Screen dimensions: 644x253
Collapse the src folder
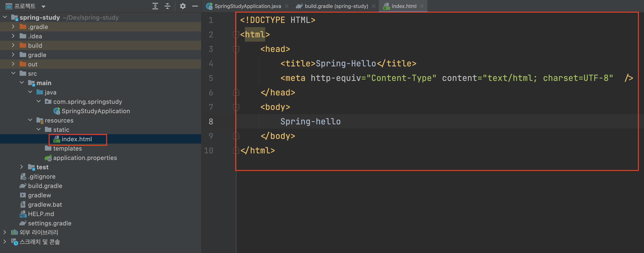pyautogui.click(x=13, y=73)
